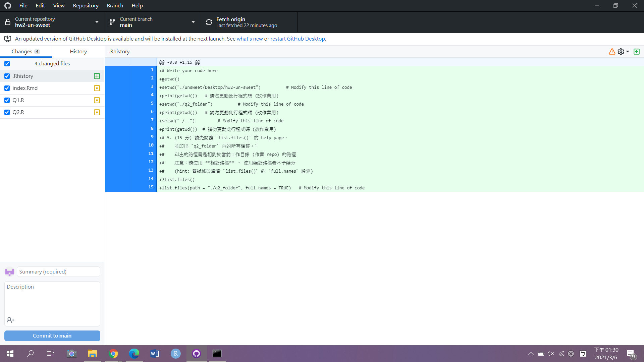This screenshot has width=644, height=362.
Task: Expand the diff options chevron next to the gear
Action: click(627, 52)
